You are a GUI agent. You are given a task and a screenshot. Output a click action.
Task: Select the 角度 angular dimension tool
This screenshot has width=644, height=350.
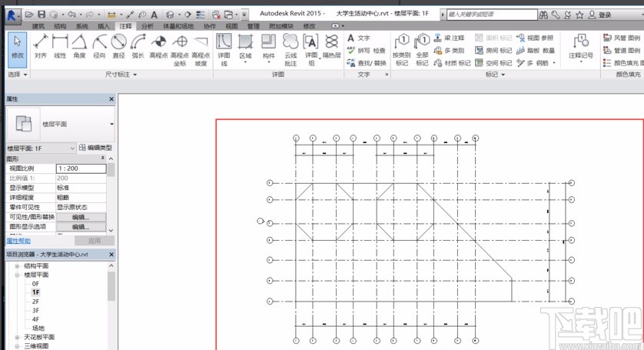(79, 46)
